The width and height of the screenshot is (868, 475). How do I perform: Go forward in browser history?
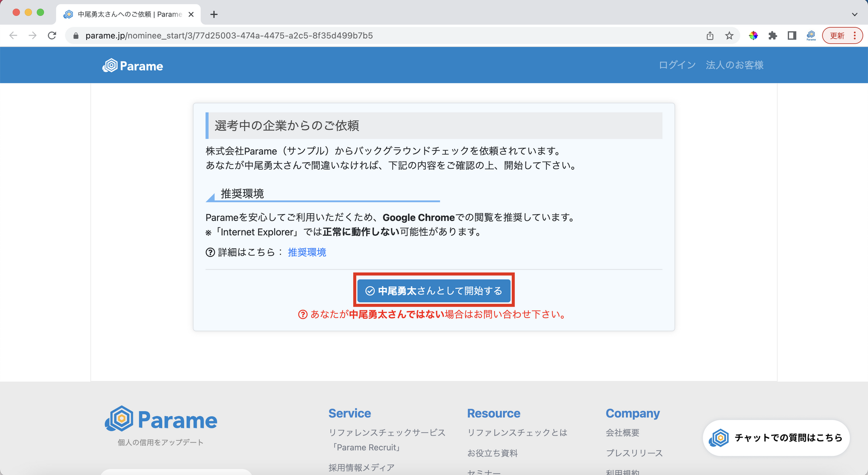[x=33, y=36]
